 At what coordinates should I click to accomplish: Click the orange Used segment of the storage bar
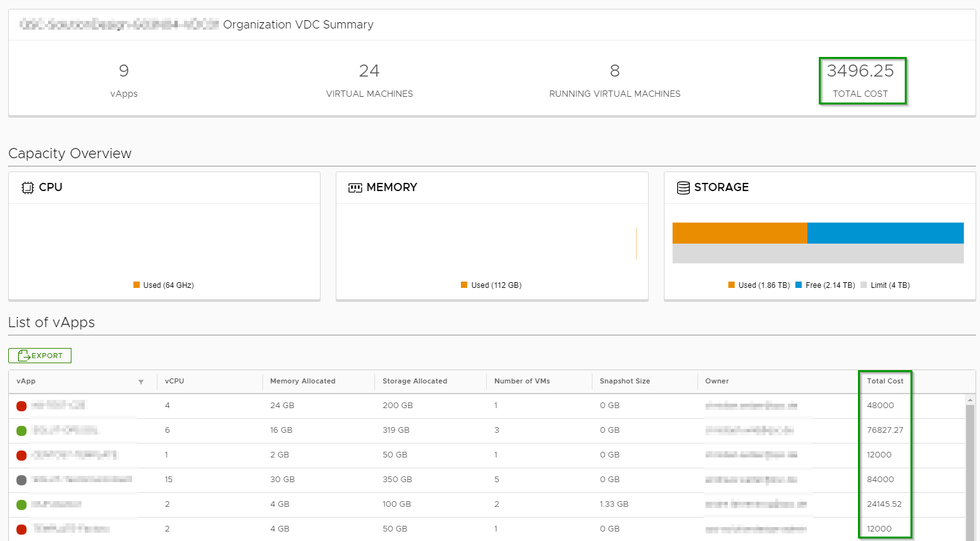pos(739,233)
